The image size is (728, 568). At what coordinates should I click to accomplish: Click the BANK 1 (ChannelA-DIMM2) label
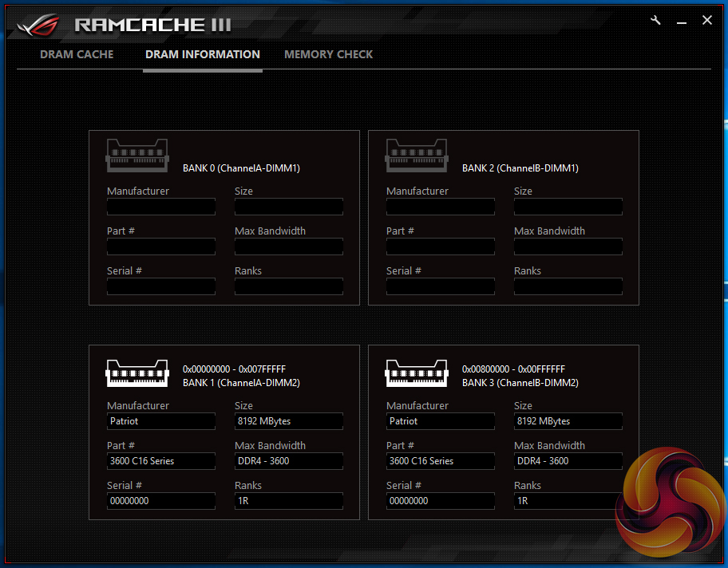(x=241, y=383)
